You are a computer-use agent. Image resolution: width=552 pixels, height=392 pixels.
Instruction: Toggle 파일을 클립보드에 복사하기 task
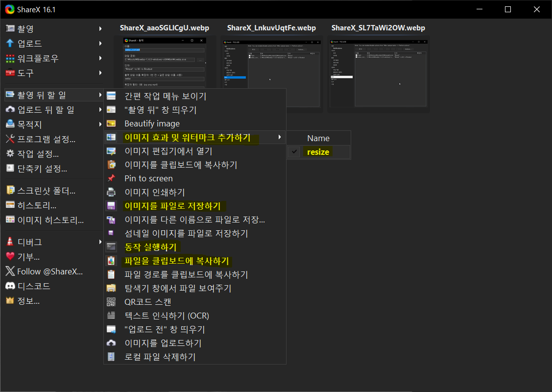(x=195, y=261)
